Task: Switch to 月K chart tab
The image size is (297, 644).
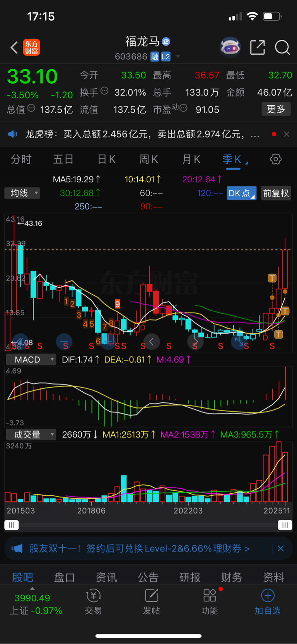Action: point(191,159)
